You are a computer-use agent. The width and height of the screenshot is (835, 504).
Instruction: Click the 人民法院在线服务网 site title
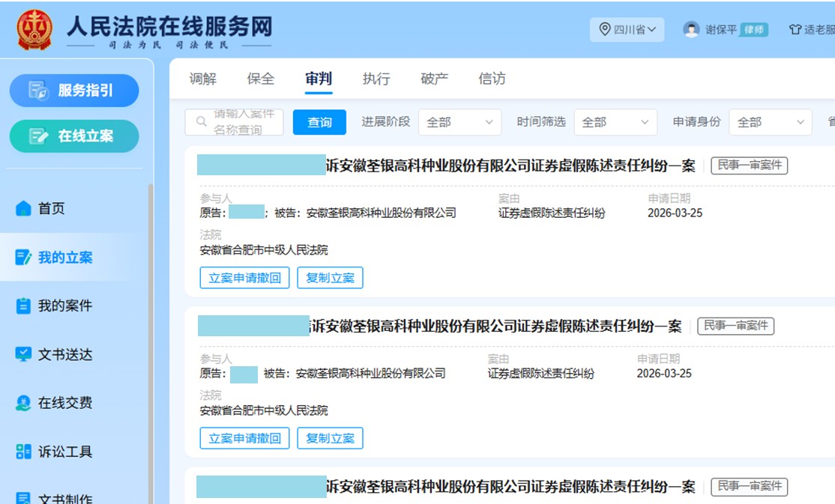(x=169, y=26)
